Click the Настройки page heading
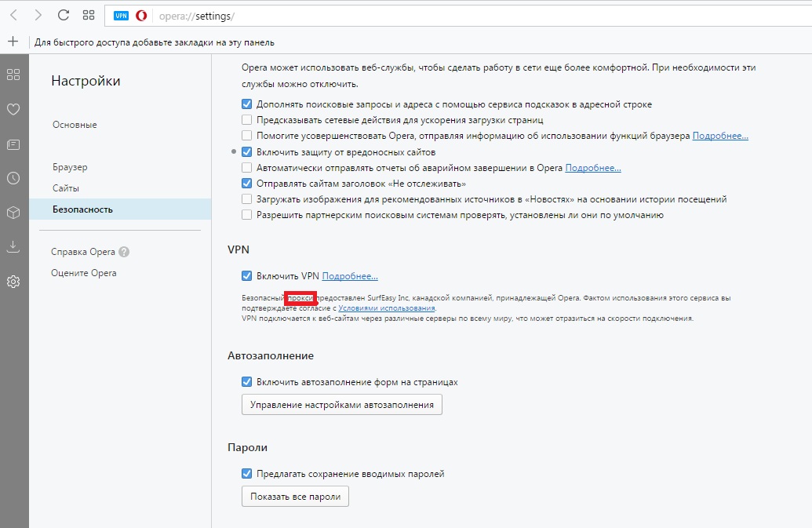The height and width of the screenshot is (528, 812). point(86,81)
